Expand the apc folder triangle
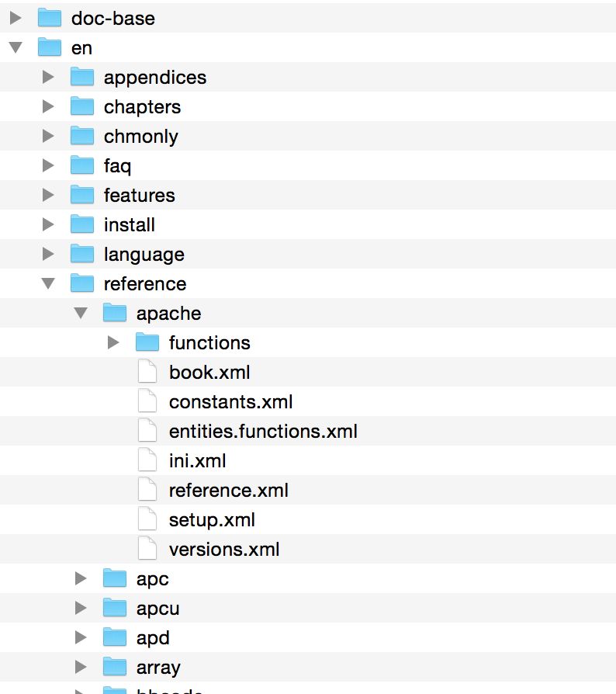 point(81,578)
